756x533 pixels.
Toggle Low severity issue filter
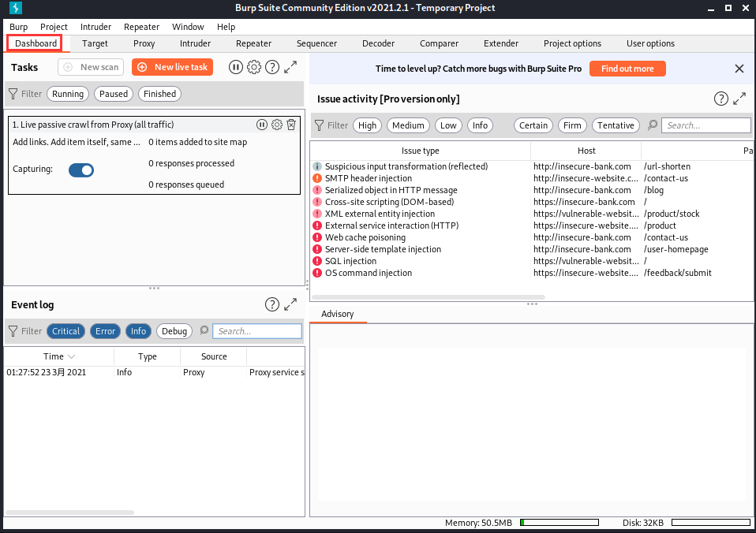[448, 125]
